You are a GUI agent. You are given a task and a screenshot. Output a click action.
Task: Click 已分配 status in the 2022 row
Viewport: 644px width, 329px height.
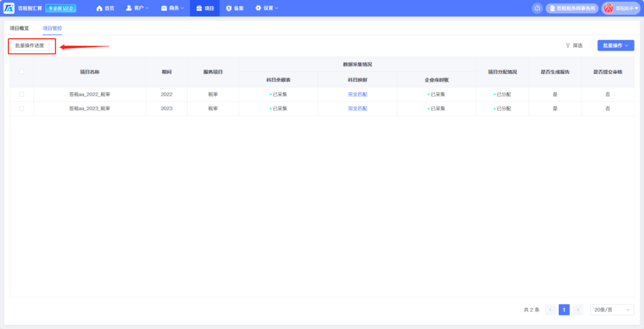pyautogui.click(x=502, y=94)
